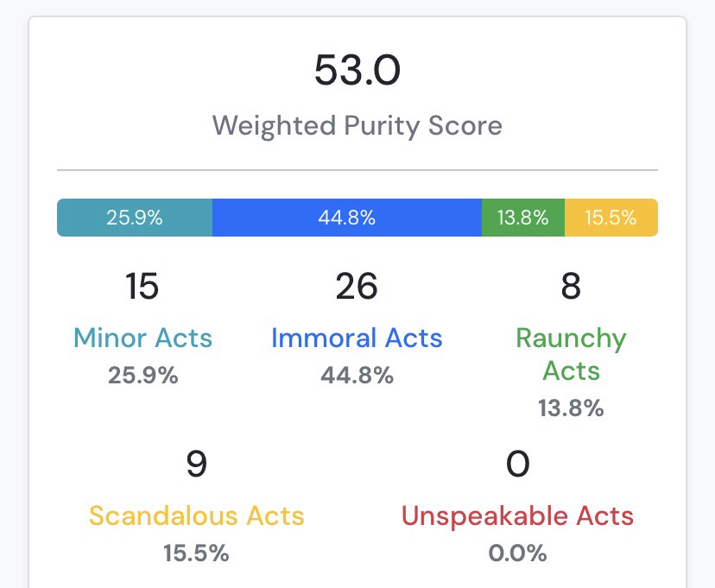Click the 25.9% text under Minor Acts
Image resolution: width=715 pixels, height=588 pixels.
click(x=143, y=376)
